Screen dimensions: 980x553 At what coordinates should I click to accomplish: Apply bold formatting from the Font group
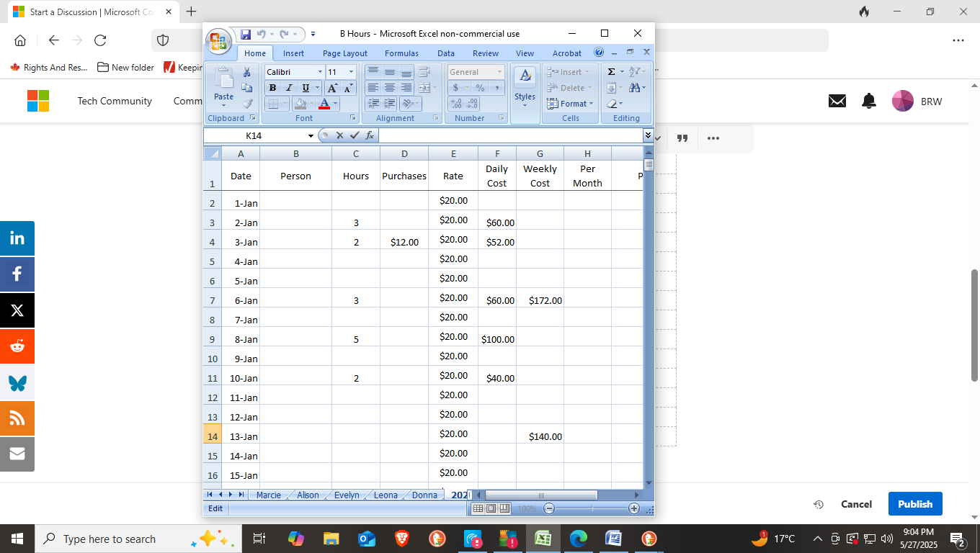273,88
